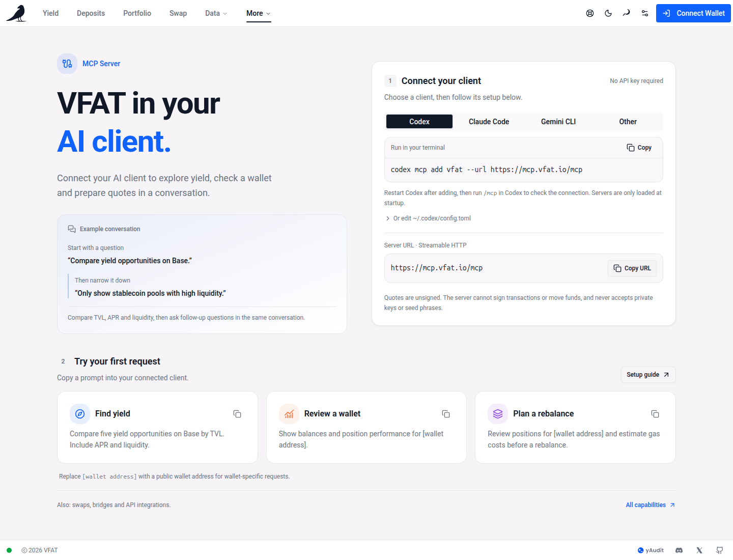
Task: Open the yAudit link in footer
Action: coord(651,550)
